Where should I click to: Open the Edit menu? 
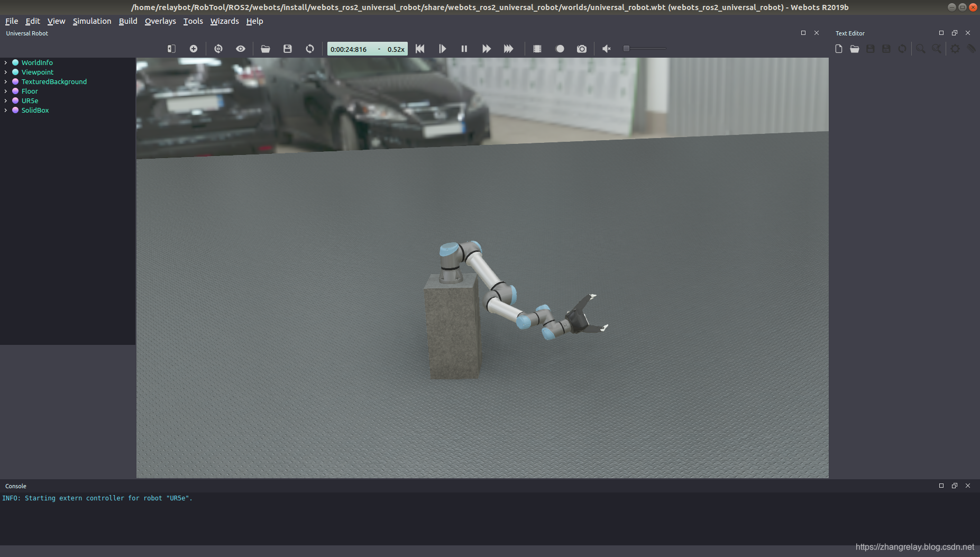(x=33, y=21)
